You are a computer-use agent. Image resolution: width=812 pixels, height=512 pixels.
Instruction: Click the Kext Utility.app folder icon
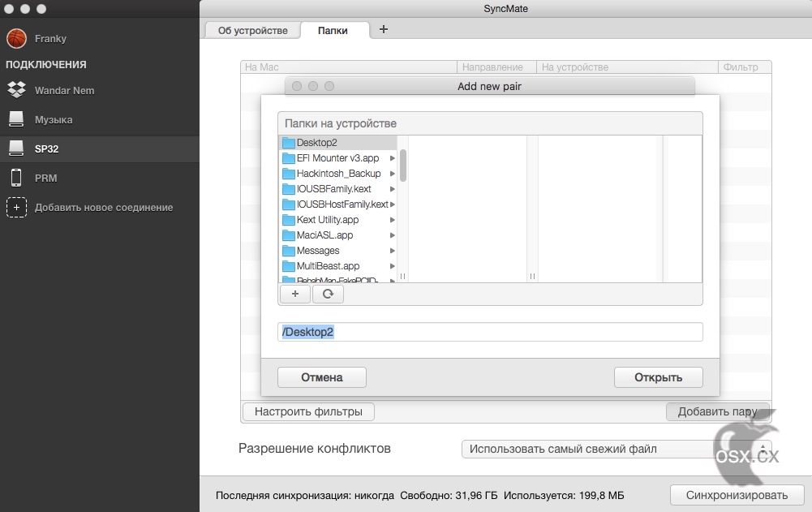(x=289, y=220)
